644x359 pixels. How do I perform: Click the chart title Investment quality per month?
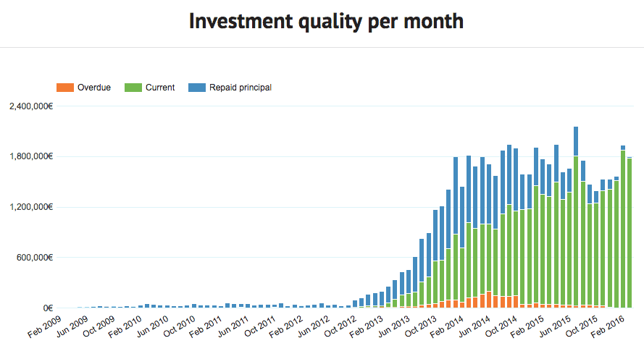326,21
